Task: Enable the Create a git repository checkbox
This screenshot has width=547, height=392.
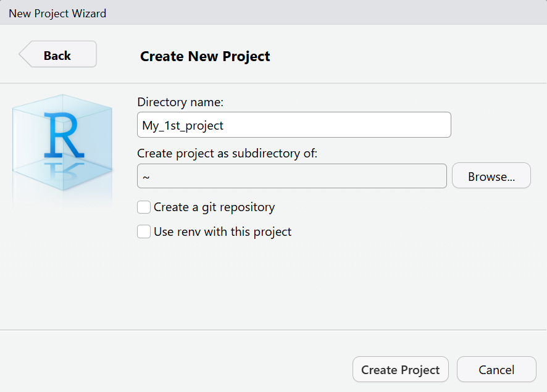Action: [x=144, y=207]
